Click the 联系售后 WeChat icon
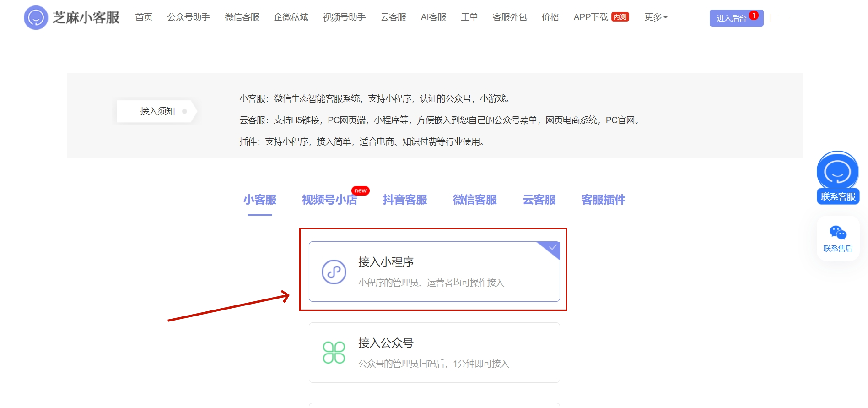 [x=838, y=233]
